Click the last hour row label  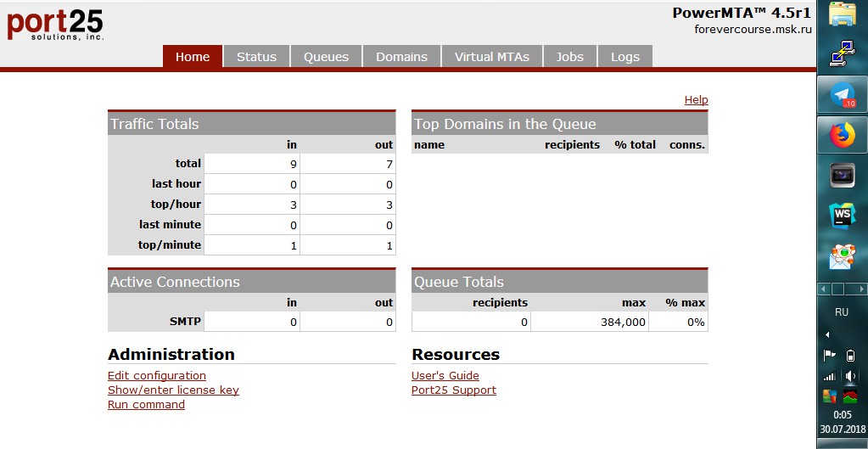click(x=176, y=184)
